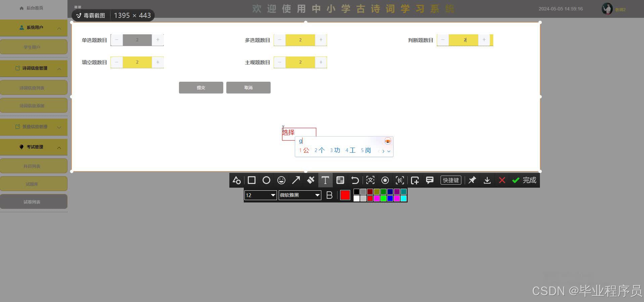Select the rectangle annotation tool
This screenshot has height=302, width=644.
[x=251, y=180]
